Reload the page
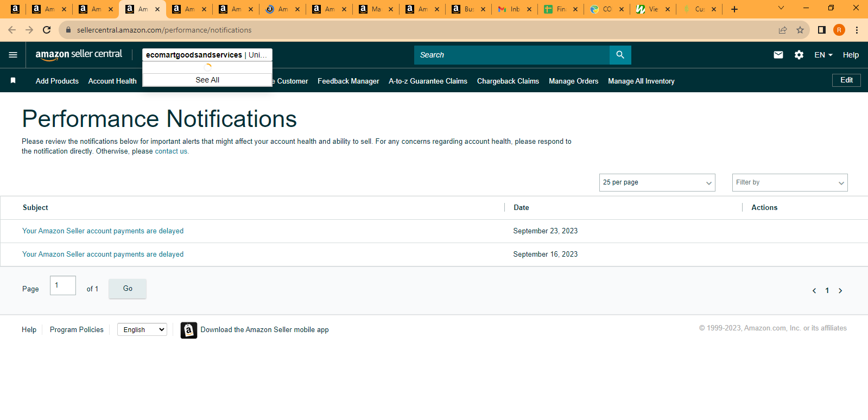868x420 pixels. click(x=47, y=30)
